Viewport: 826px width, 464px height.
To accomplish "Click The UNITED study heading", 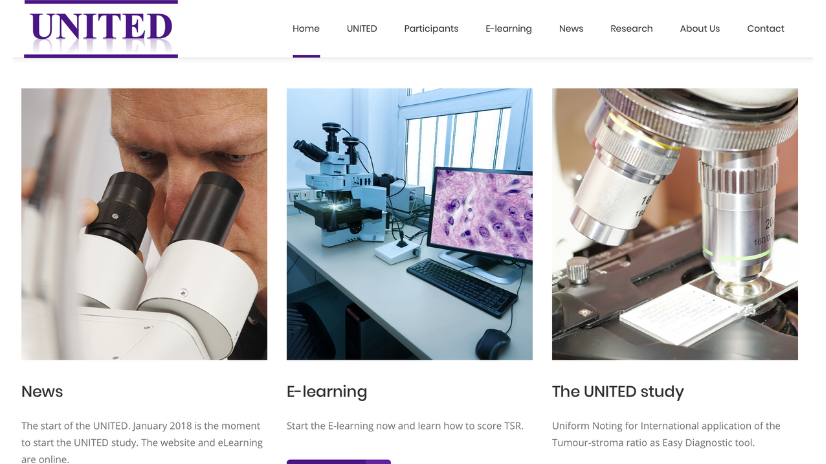I will point(618,392).
